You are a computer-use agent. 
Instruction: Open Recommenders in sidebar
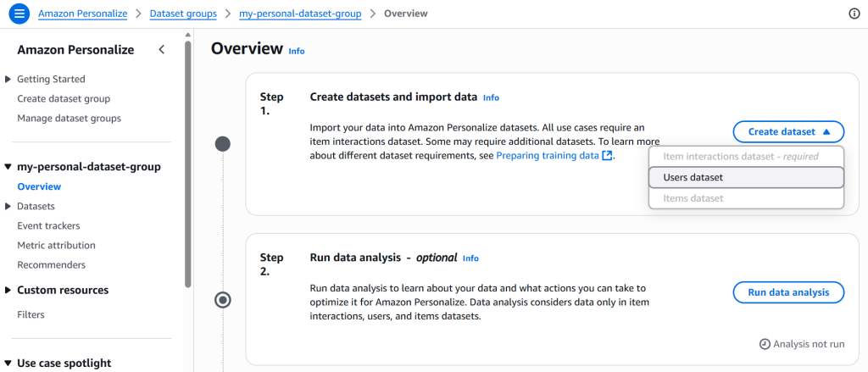click(52, 264)
